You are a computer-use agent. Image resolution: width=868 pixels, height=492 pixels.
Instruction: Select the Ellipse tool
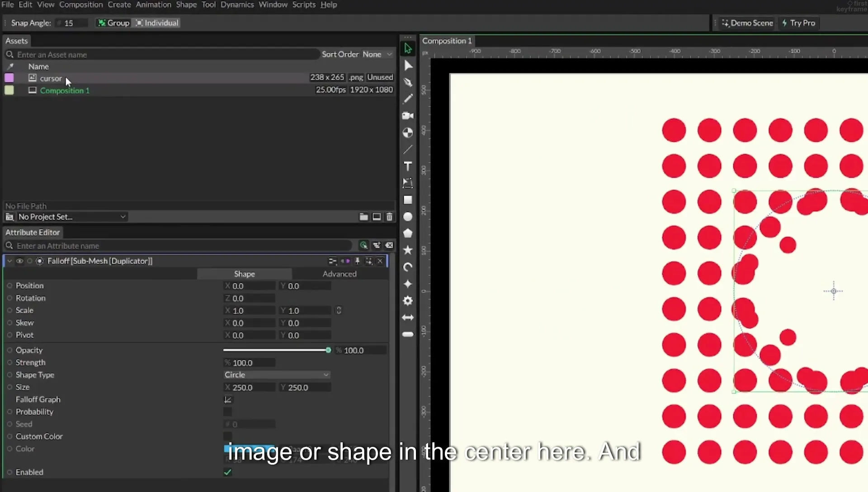[408, 217]
